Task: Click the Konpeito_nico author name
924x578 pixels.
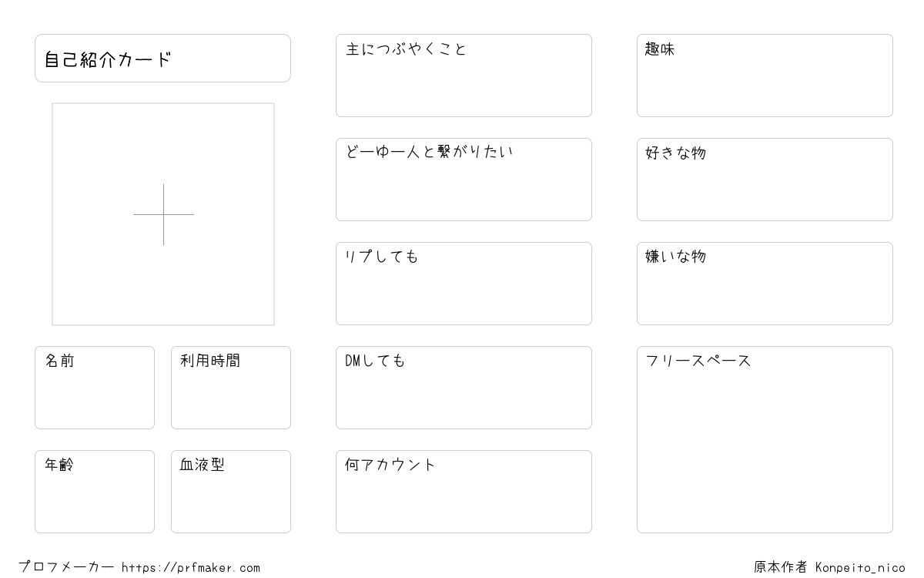Action: pyautogui.click(x=860, y=568)
